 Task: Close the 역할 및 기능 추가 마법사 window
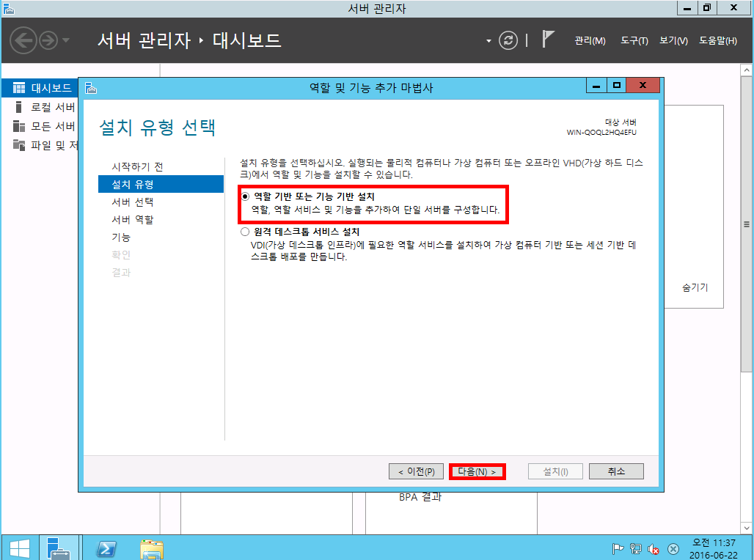click(x=643, y=86)
